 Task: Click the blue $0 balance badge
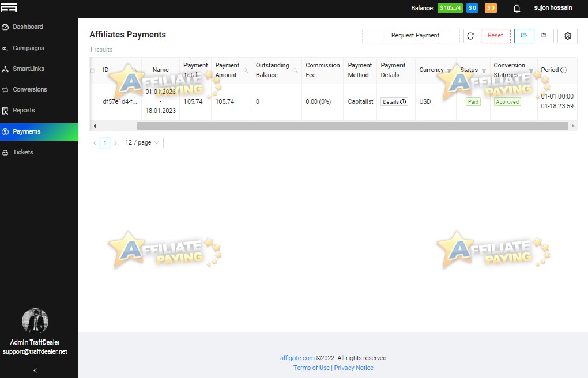tap(472, 8)
